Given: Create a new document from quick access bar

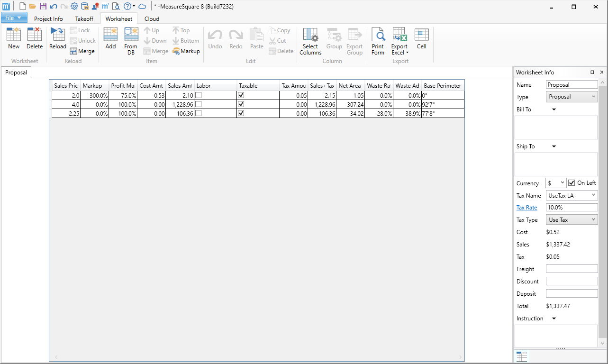Looking at the screenshot, I should click(x=22, y=7).
